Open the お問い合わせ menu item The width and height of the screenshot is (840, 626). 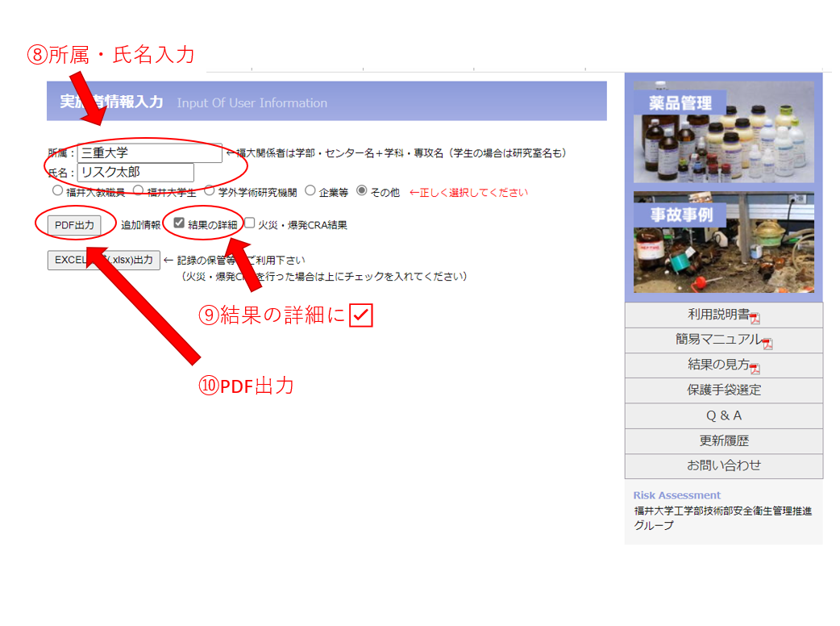coord(724,465)
